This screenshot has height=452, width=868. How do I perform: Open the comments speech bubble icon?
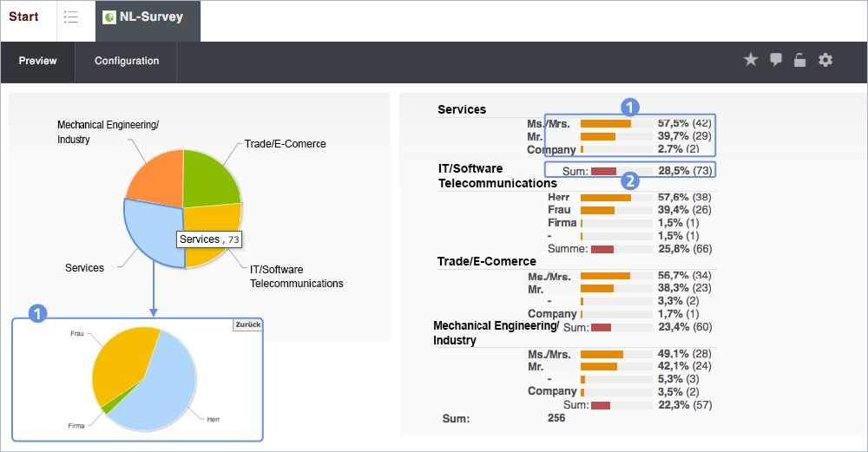(x=776, y=60)
